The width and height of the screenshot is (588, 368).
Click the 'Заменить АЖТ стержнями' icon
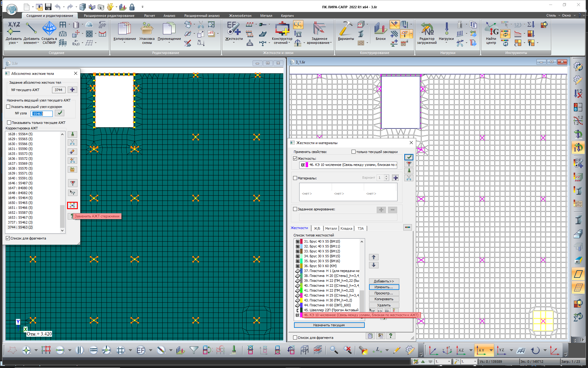[x=72, y=205]
